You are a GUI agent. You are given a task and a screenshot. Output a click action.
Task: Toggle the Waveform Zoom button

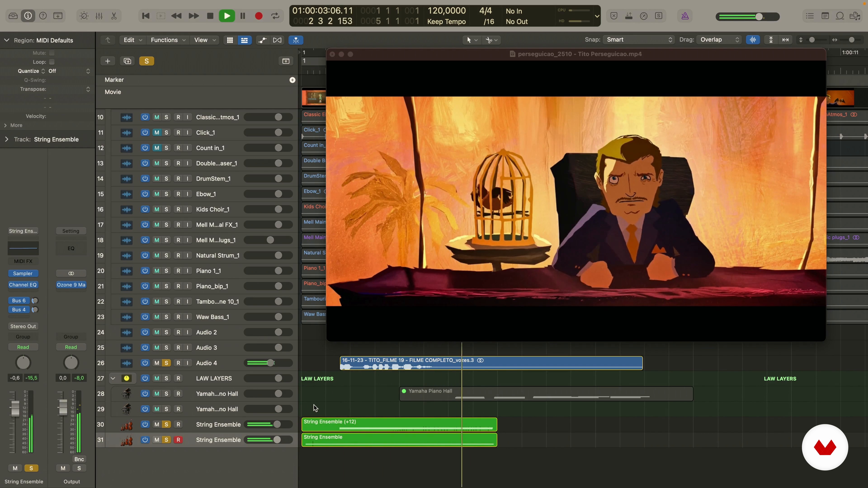pyautogui.click(x=753, y=40)
